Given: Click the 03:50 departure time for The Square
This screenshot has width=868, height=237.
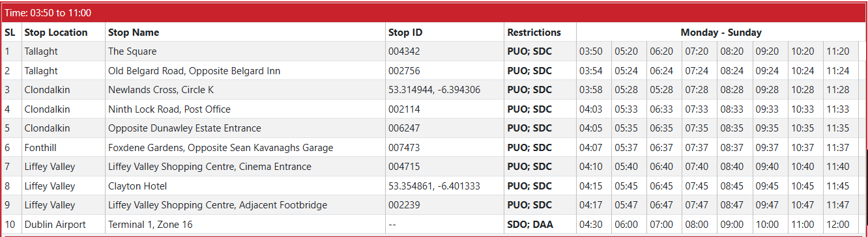Looking at the screenshot, I should tap(591, 51).
